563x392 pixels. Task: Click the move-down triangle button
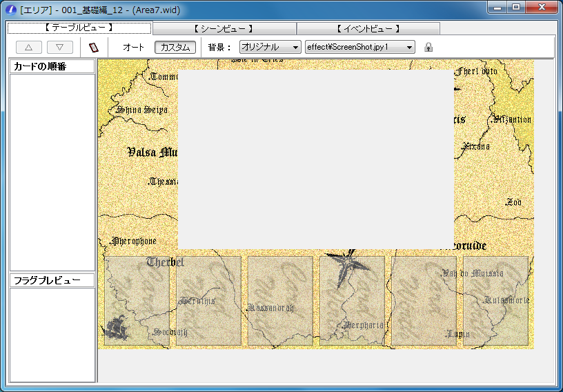pos(60,47)
